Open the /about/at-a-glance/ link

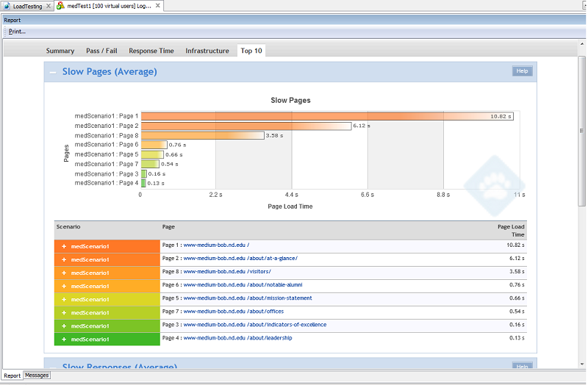point(240,259)
